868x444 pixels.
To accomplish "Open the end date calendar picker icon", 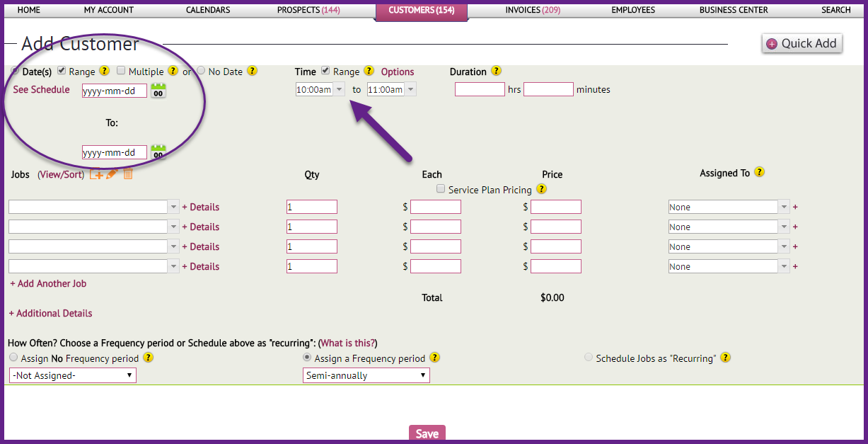I will click(x=158, y=152).
